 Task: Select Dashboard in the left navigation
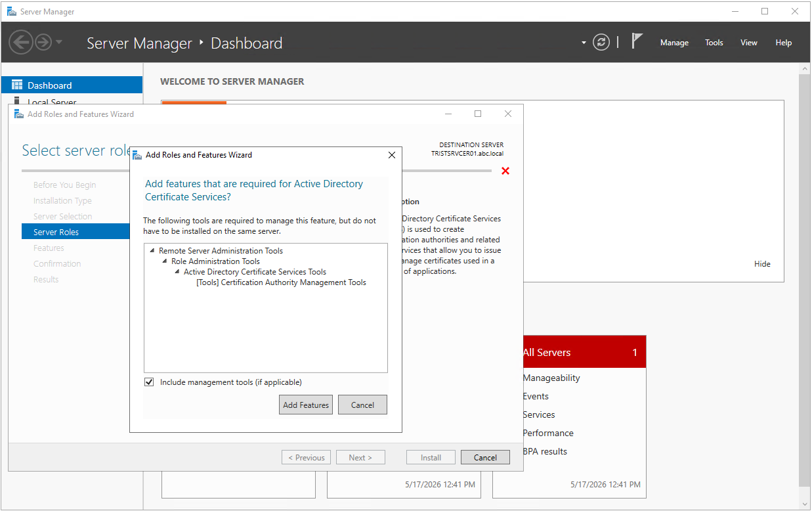pyautogui.click(x=72, y=85)
